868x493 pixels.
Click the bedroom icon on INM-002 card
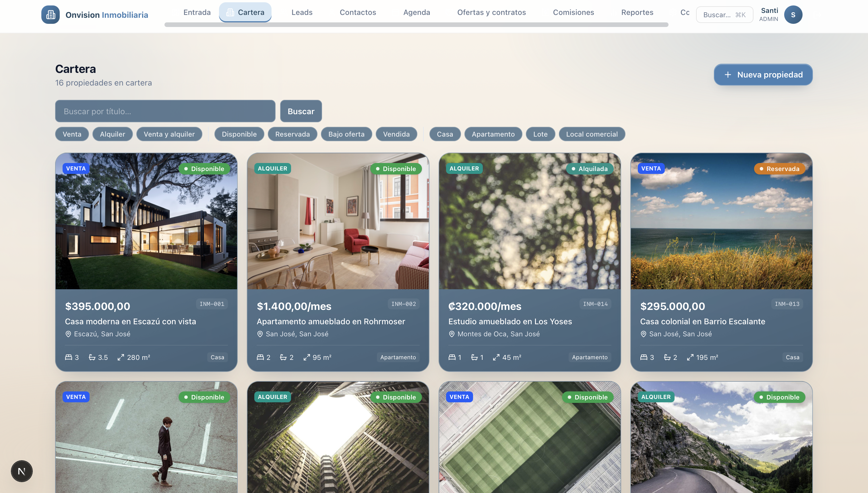260,357
